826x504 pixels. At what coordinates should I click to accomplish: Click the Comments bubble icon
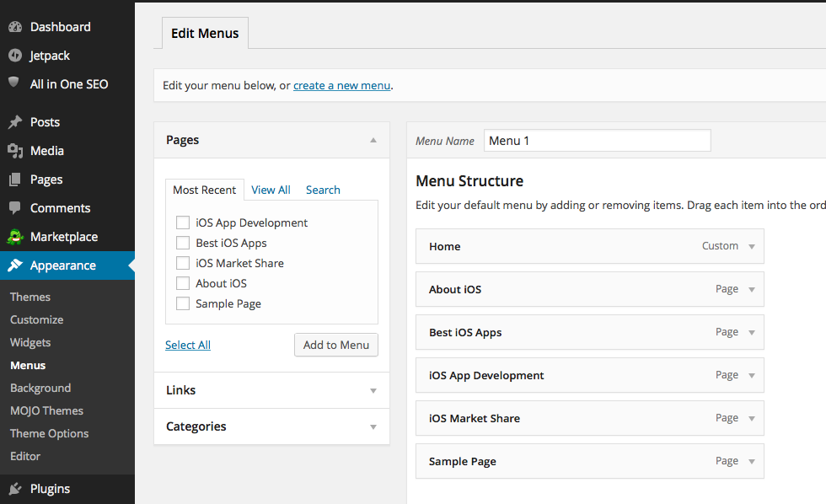(15, 207)
